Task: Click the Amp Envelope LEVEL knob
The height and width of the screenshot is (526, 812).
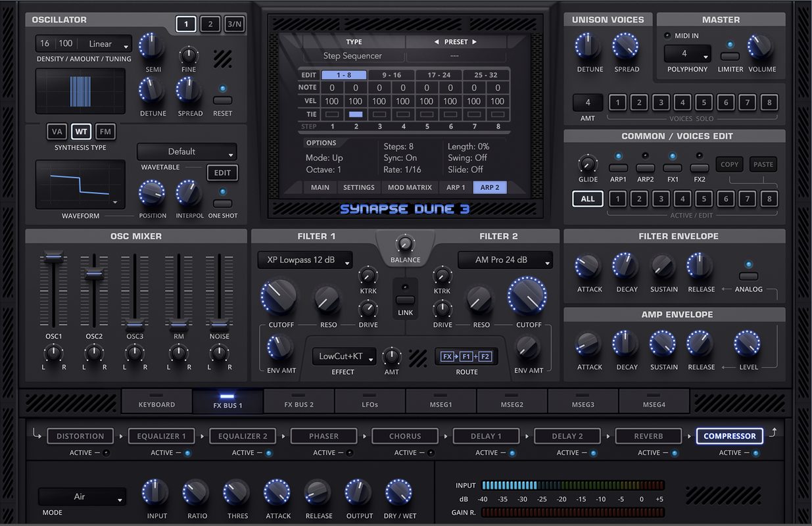Action: (748, 345)
